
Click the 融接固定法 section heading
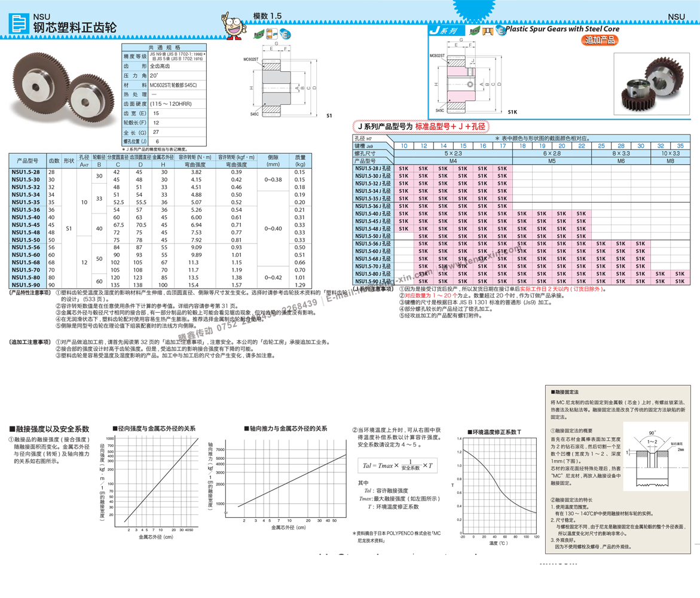(x=565, y=392)
